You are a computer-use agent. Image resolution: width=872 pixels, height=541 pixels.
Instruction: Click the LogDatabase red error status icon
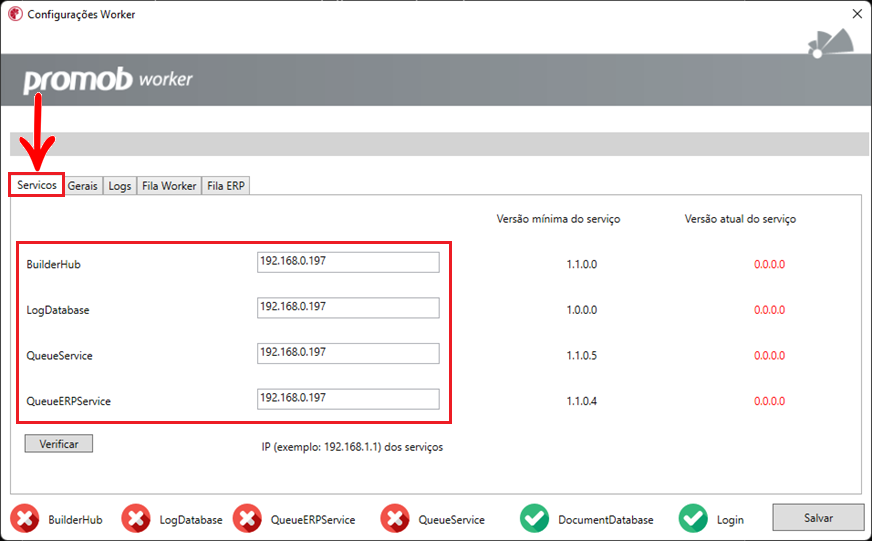click(x=136, y=519)
